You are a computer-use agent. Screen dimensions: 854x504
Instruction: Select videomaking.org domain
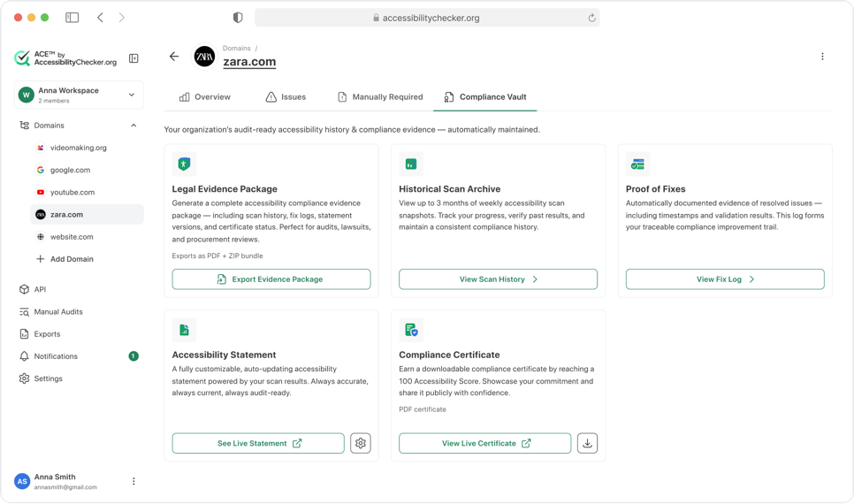coord(87,148)
